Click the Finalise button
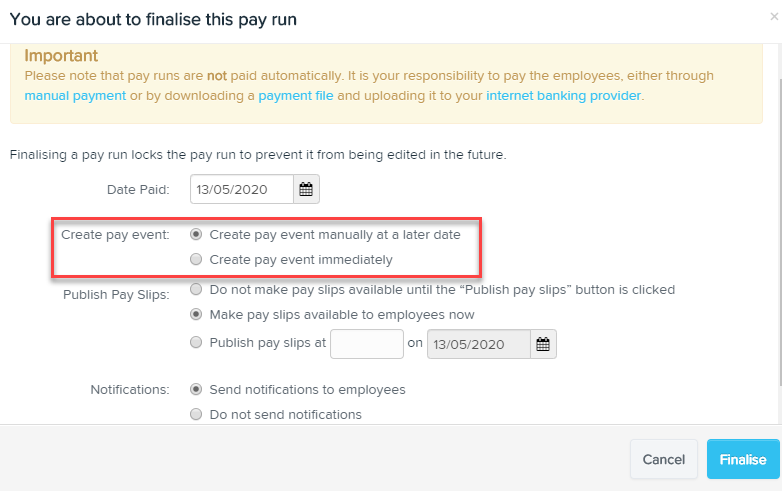The width and height of the screenshot is (782, 491). point(742,459)
